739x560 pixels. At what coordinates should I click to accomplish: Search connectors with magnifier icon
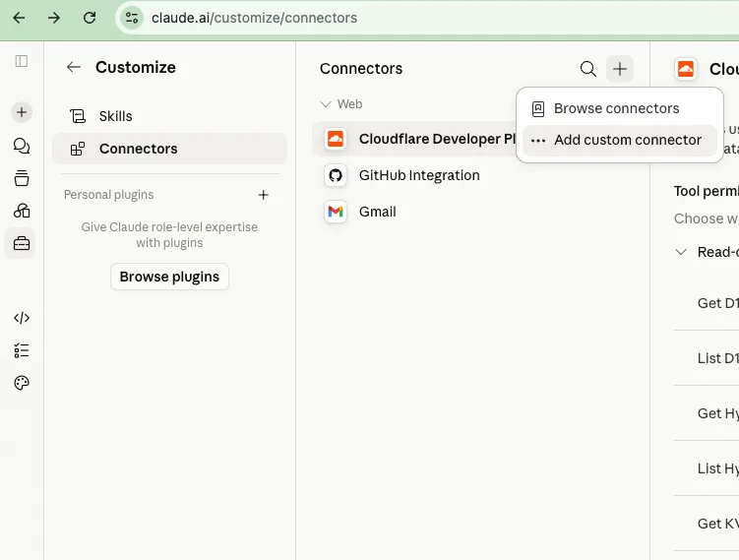point(587,69)
